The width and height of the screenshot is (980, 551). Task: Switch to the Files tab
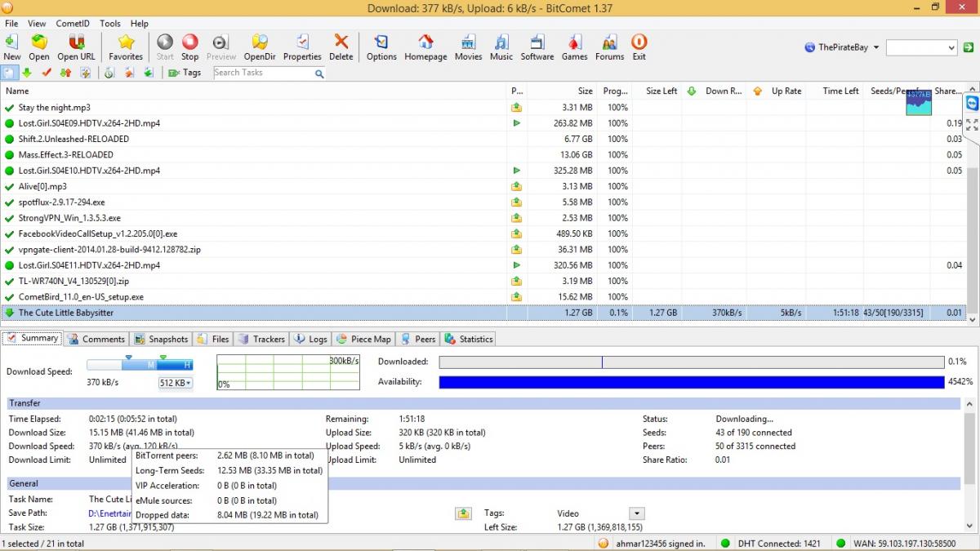coord(213,339)
